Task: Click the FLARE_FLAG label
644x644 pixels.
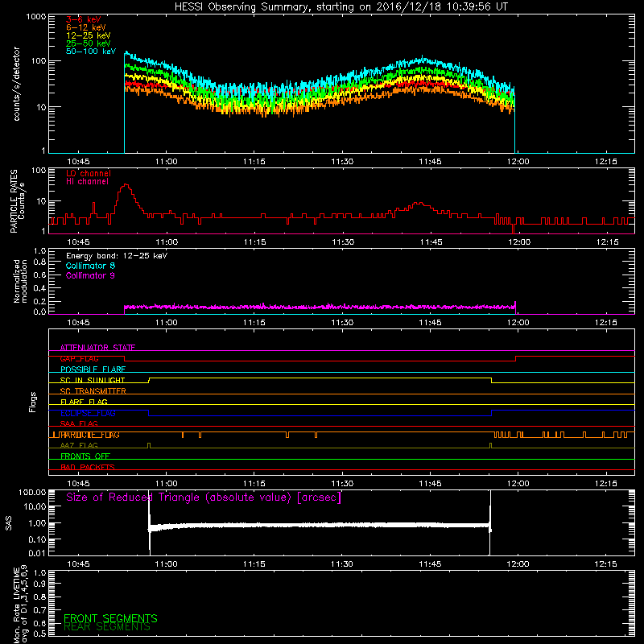Action: click(84, 402)
